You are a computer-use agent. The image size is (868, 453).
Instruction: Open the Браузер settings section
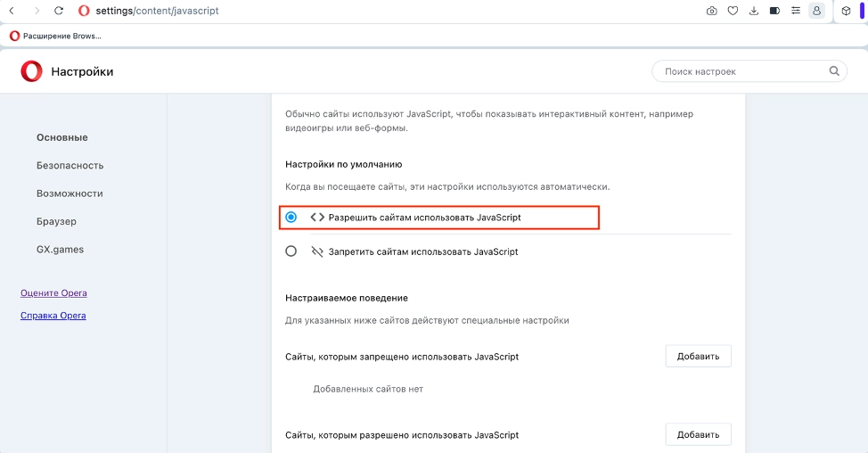point(56,221)
